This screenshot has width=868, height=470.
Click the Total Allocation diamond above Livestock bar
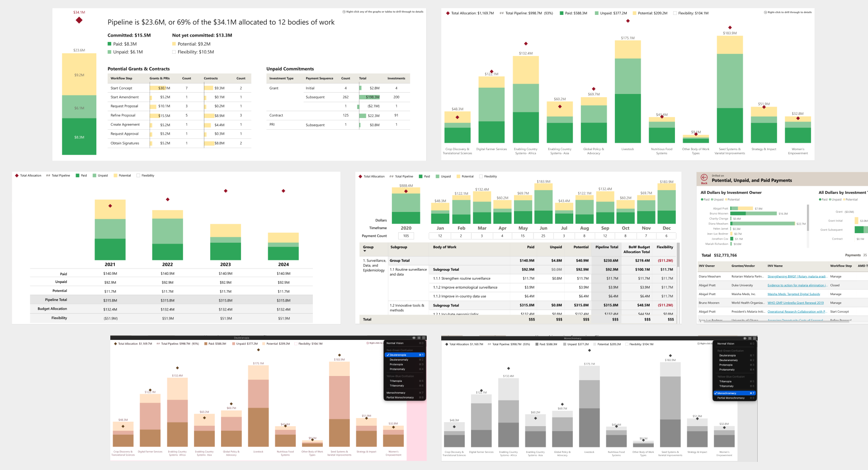627,21
